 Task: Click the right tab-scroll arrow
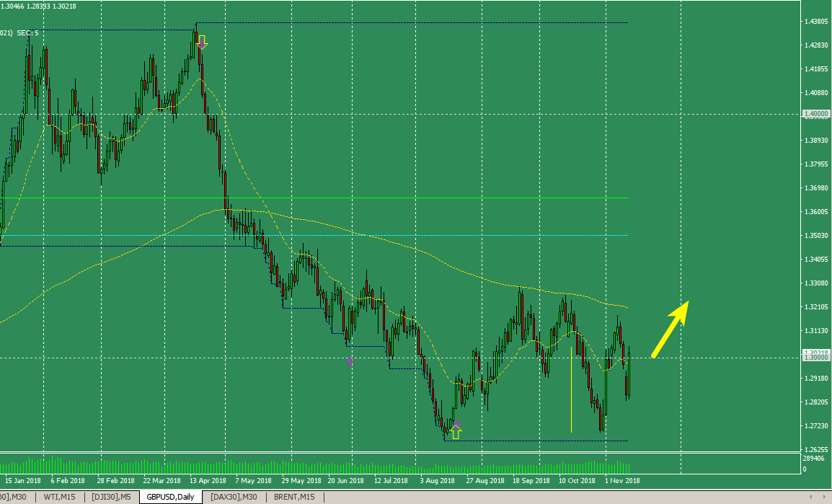[824, 497]
